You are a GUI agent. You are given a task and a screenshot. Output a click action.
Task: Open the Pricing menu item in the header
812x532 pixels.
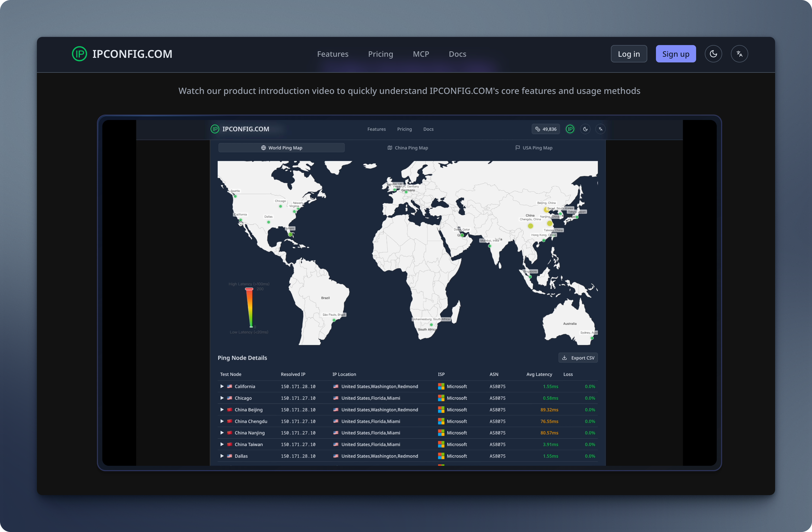[380, 54]
